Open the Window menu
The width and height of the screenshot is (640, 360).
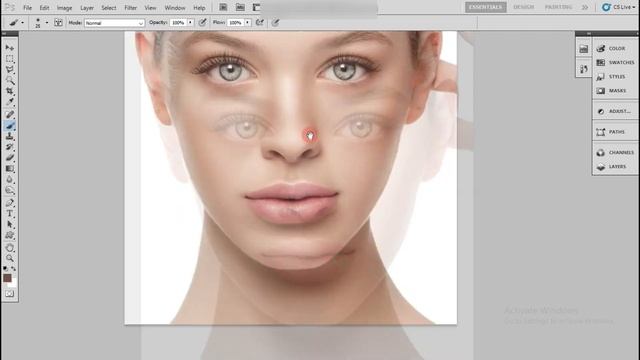pos(175,8)
